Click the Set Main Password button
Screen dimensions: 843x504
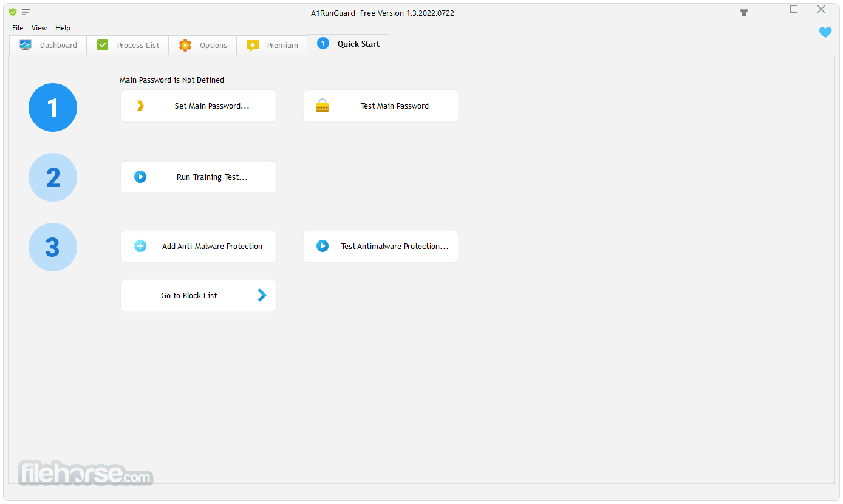coord(199,106)
